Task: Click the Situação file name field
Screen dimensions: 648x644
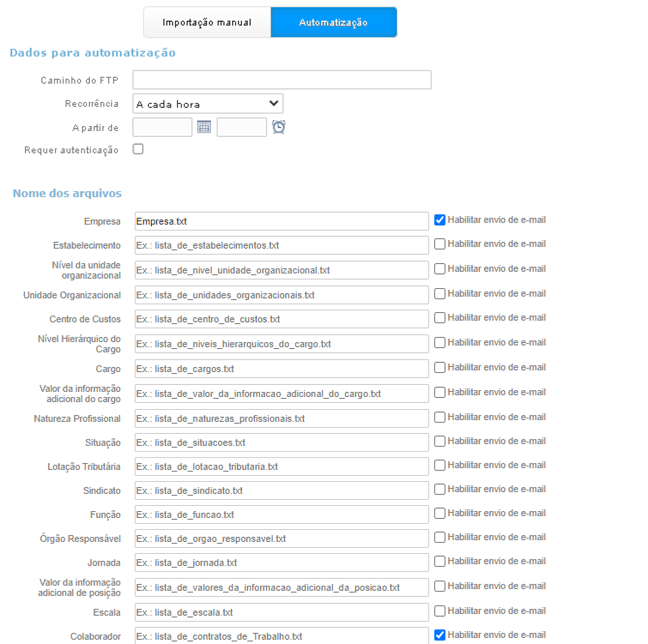Action: click(282, 443)
